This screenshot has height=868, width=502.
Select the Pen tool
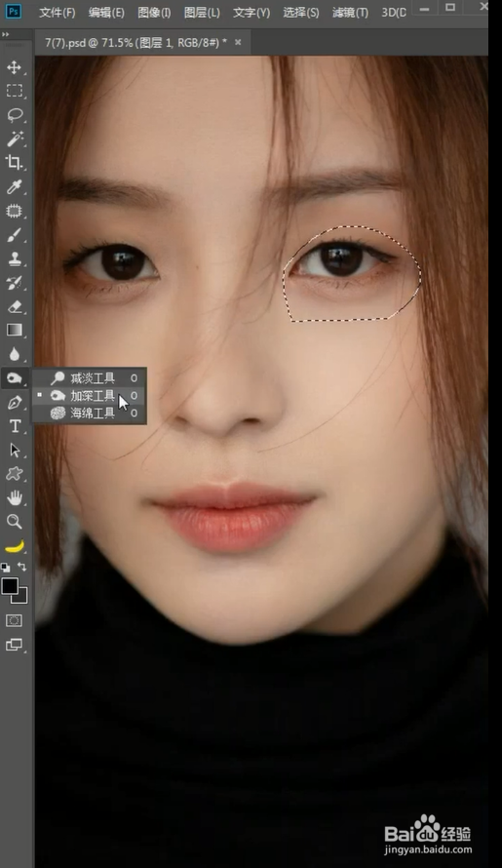tap(14, 403)
